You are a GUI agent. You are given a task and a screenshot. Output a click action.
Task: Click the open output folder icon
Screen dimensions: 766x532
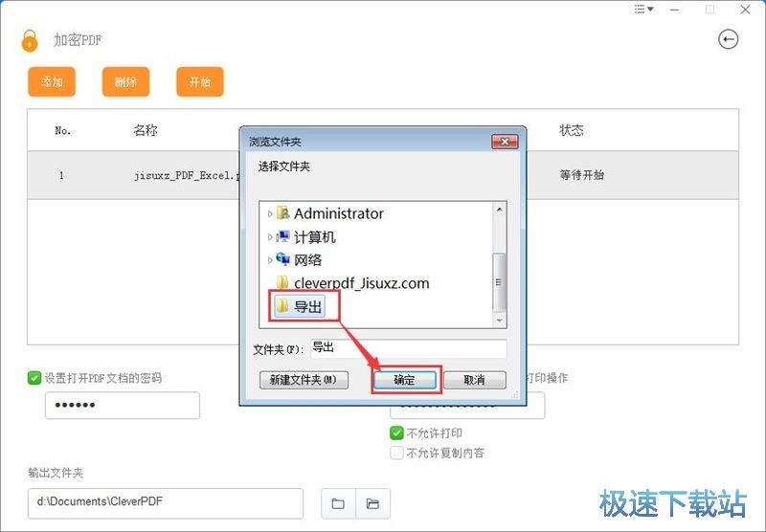tap(372, 503)
